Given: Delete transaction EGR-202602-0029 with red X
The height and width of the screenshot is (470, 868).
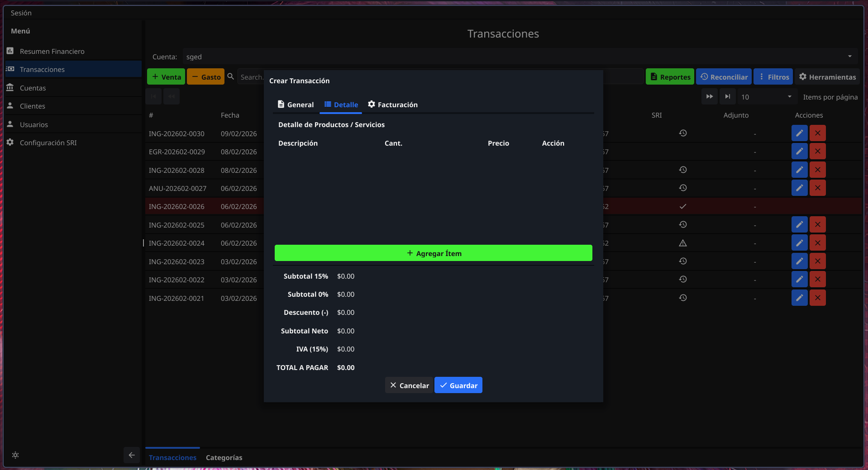Looking at the screenshot, I should click(817, 152).
